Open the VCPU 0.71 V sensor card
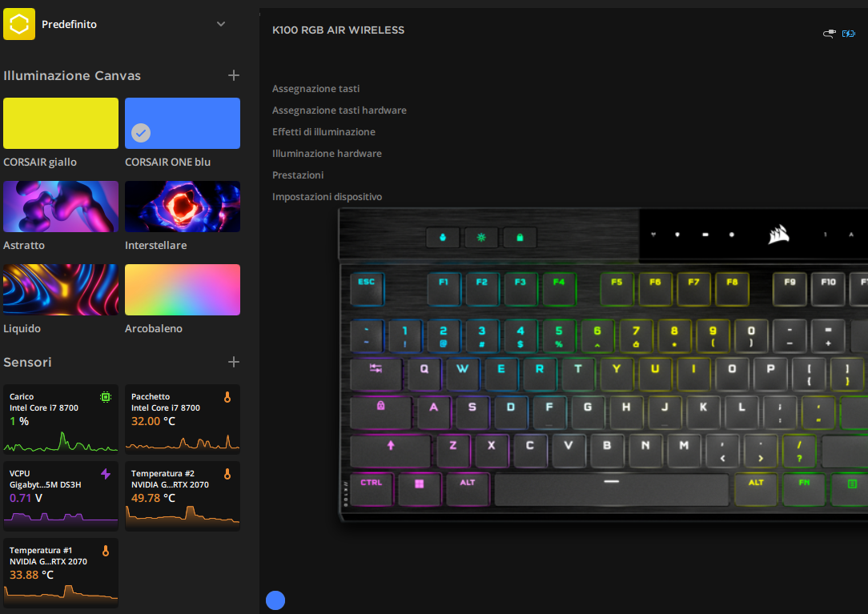 [x=61, y=496]
